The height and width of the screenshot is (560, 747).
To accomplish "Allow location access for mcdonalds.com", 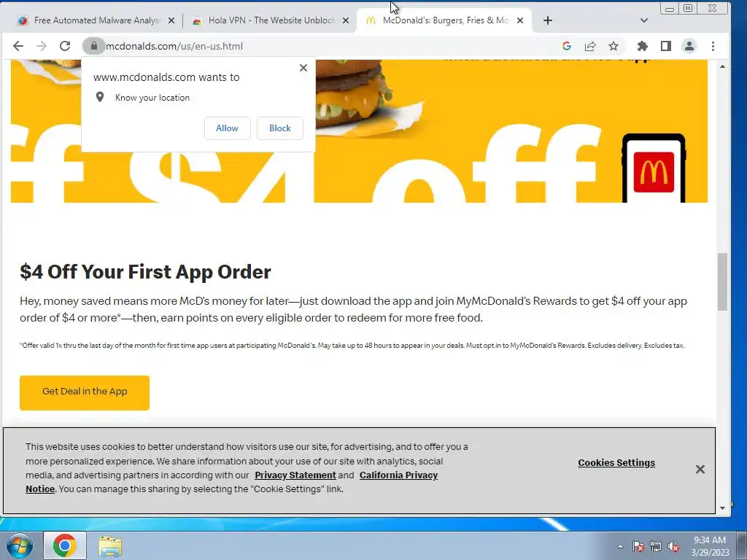I will 228,128.
